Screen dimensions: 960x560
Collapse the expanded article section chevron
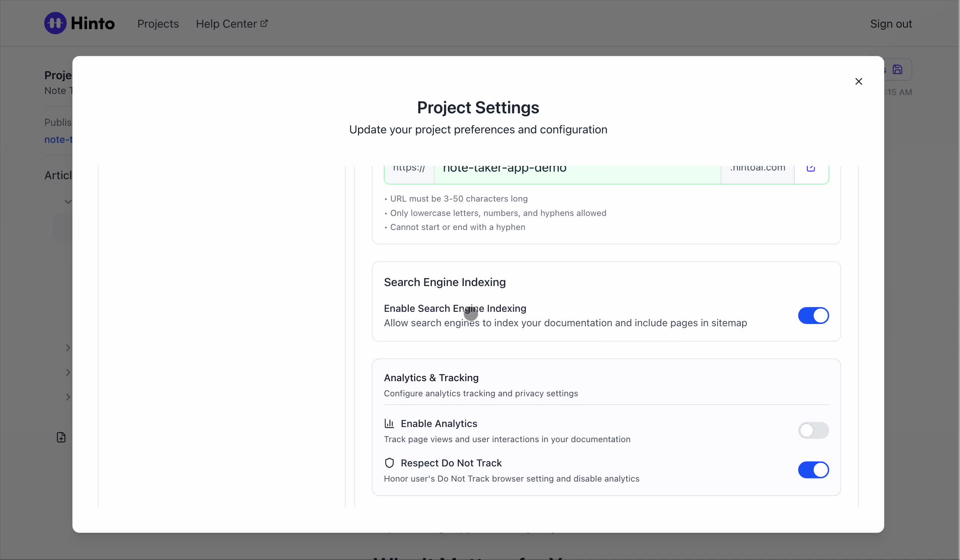tap(68, 202)
